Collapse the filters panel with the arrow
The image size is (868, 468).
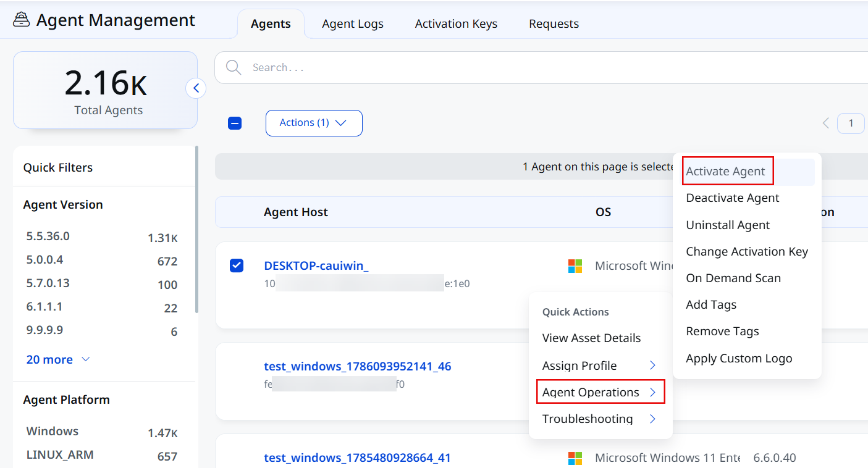(x=196, y=88)
